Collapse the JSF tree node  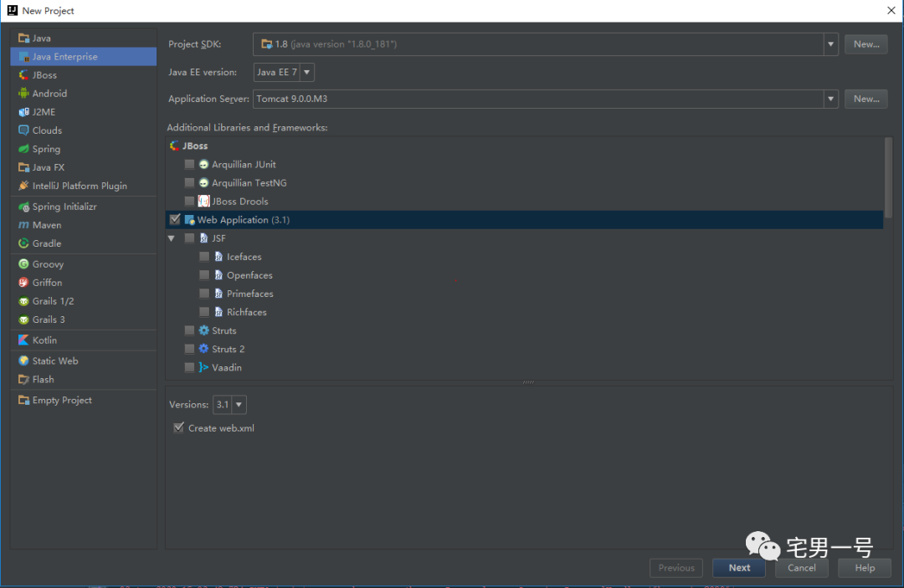tap(172, 238)
